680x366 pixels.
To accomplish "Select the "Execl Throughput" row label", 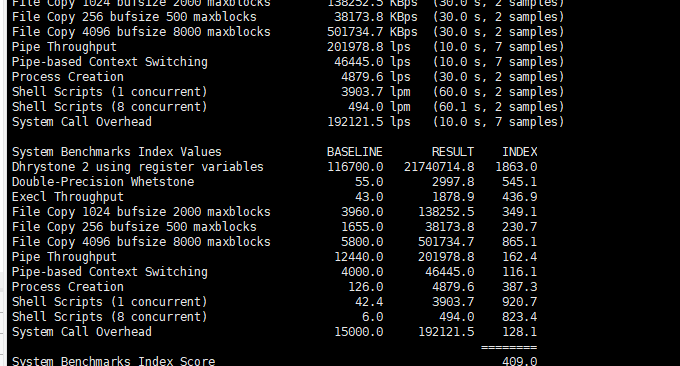I will (68, 197).
